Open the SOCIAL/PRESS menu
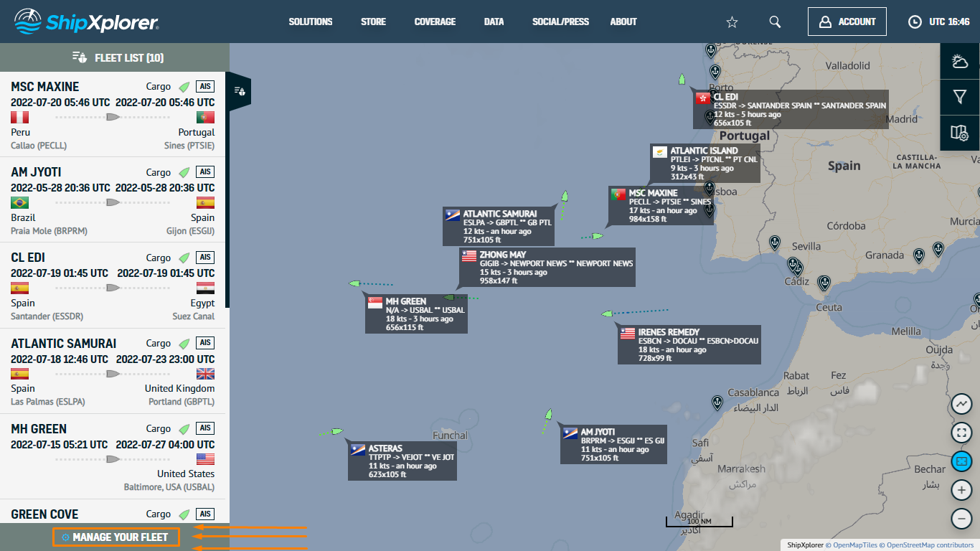The image size is (980, 551). [560, 22]
